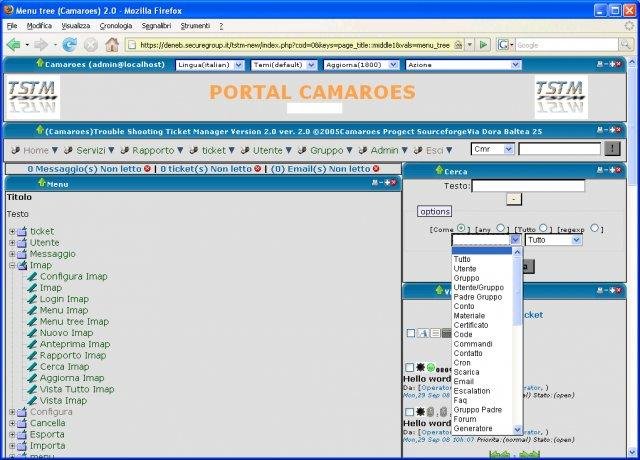Select the 'Come' radio option
This screenshot has height=460, width=640.
click(x=461, y=228)
